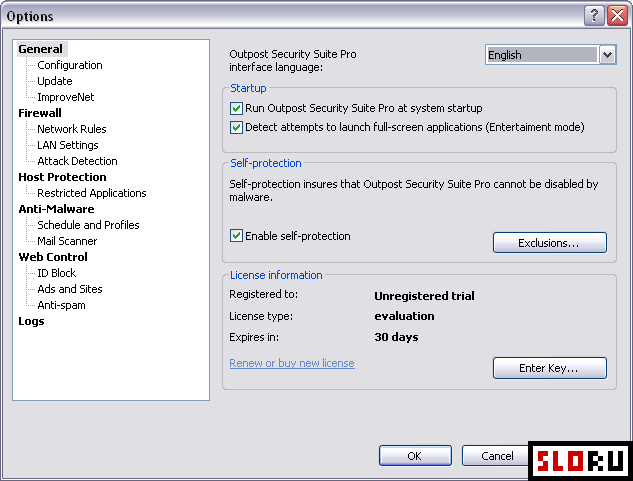Select the General category

pyautogui.click(x=40, y=49)
